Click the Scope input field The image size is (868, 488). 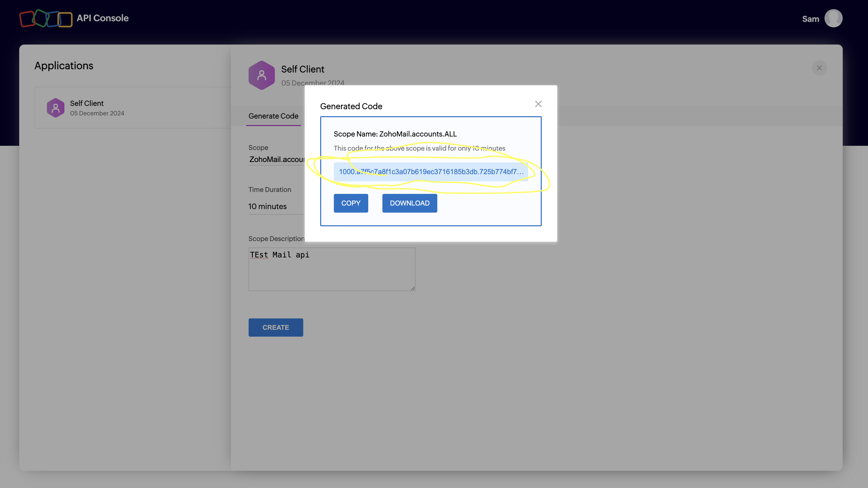(276, 159)
